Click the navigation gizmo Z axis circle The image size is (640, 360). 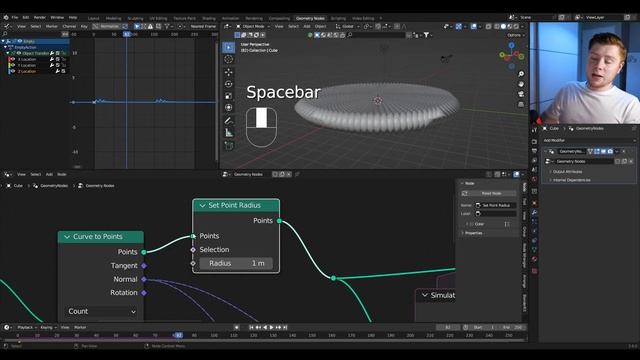(511, 45)
